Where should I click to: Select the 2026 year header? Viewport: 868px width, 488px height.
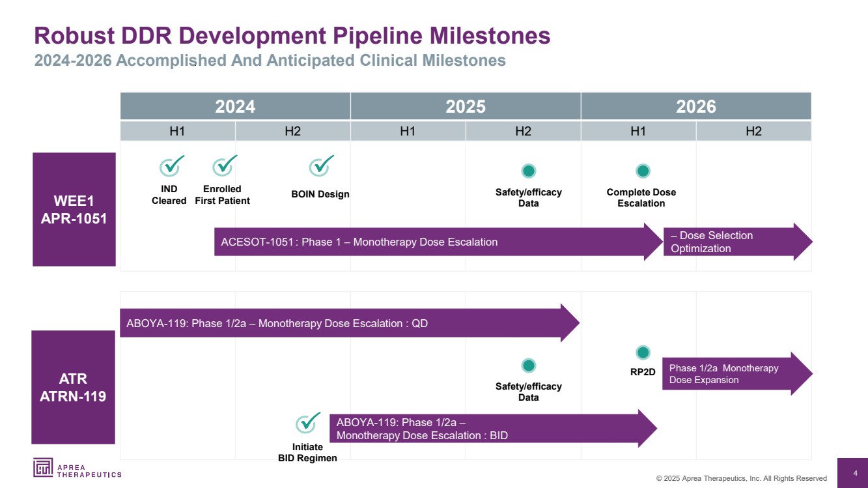click(695, 106)
